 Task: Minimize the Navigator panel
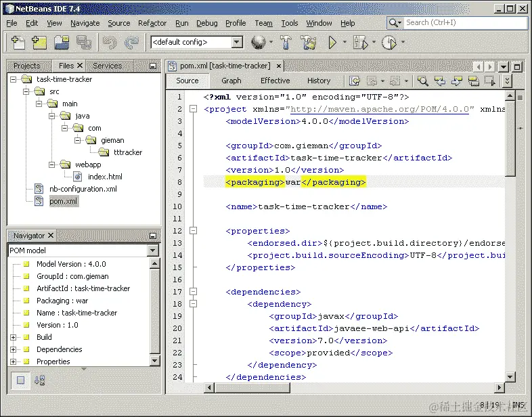153,236
